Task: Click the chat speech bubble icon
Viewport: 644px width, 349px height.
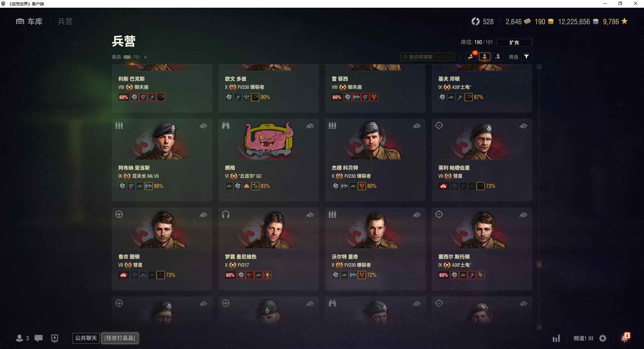Action: 39,338
